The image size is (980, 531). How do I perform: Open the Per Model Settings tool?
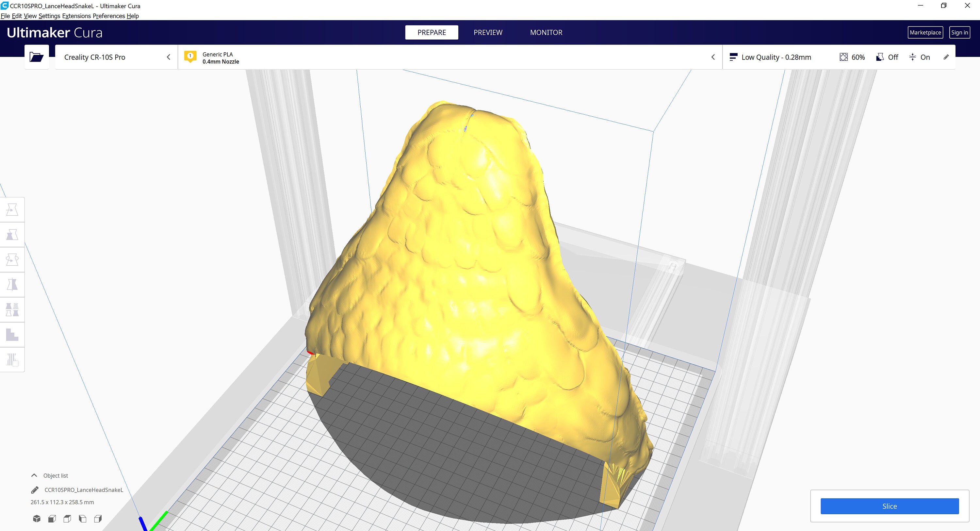12,309
